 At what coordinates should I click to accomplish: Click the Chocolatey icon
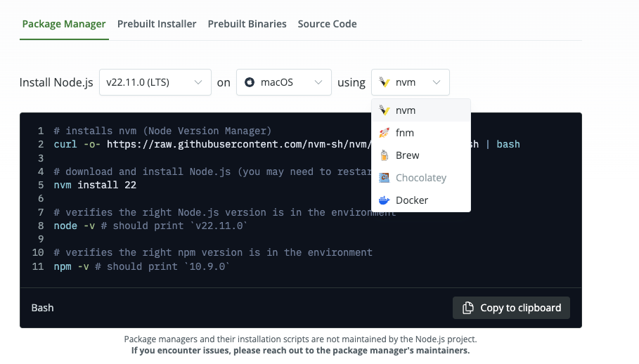385,178
